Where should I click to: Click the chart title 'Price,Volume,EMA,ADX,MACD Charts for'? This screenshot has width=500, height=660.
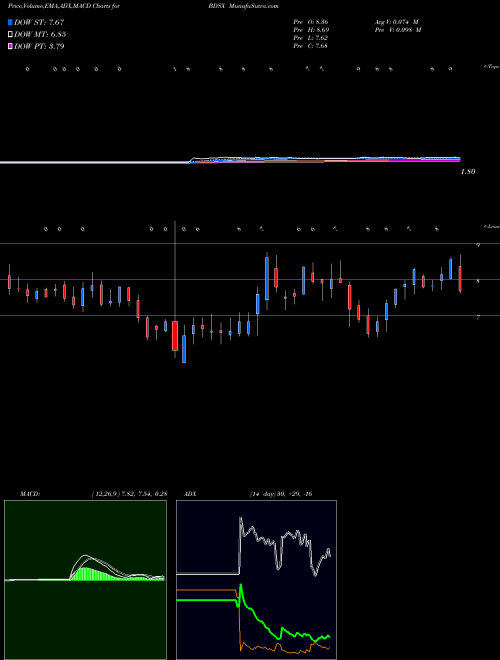64,6
